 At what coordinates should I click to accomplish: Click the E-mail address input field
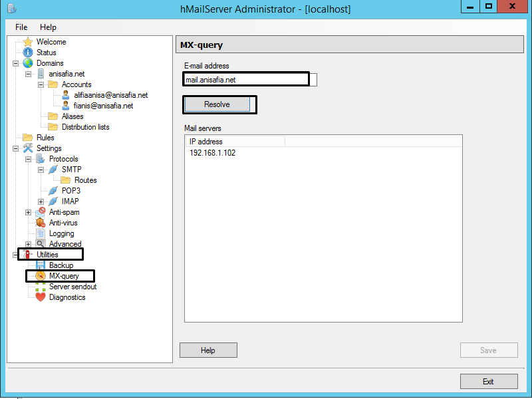(x=251, y=80)
